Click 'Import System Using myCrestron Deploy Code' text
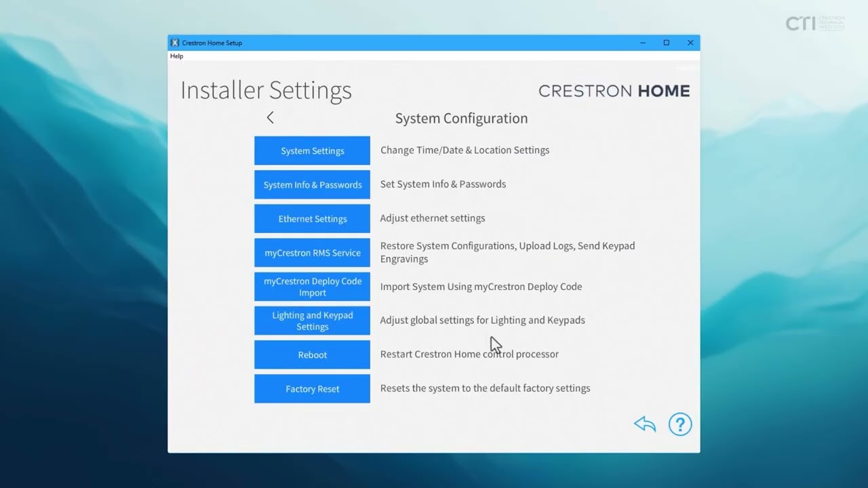The image size is (868, 488). pyautogui.click(x=481, y=287)
